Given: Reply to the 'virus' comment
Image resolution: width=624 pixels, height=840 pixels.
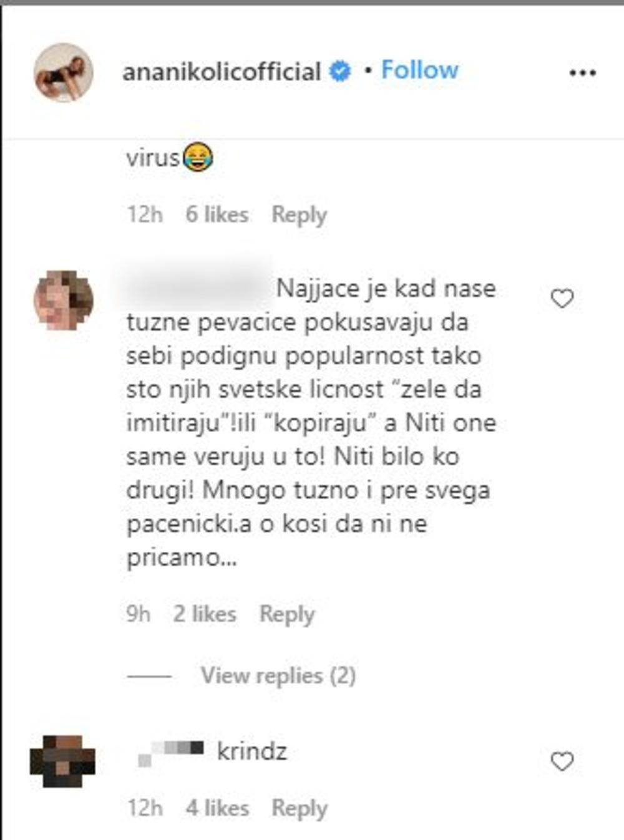Looking at the screenshot, I should pyautogui.click(x=299, y=215).
